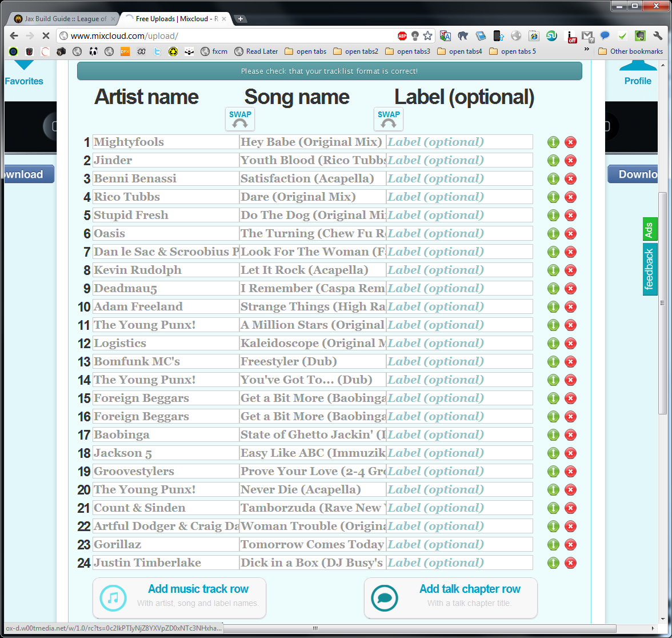Open the Read Later bookmark
Viewport: 672px width, 638px height.
point(256,51)
